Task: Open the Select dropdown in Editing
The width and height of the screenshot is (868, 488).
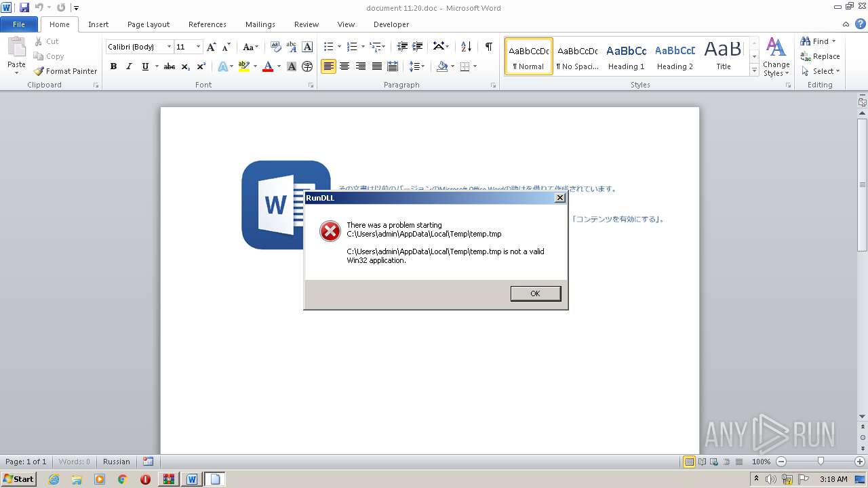Action: 821,71
